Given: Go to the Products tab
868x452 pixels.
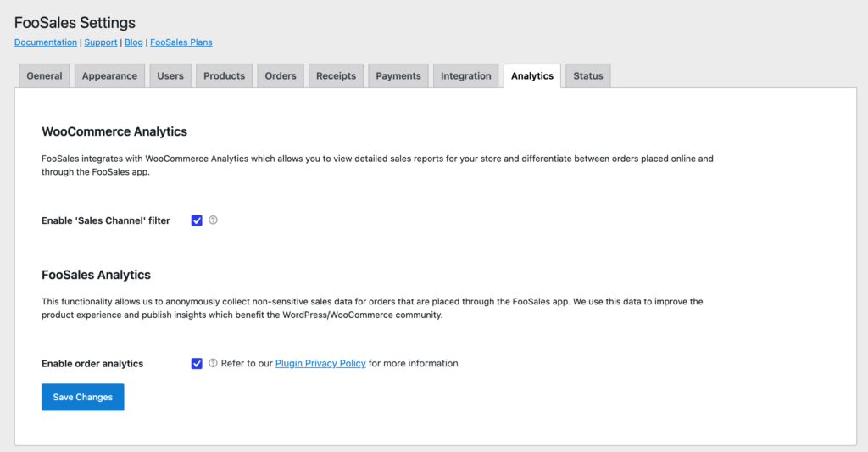Looking at the screenshot, I should point(224,75).
